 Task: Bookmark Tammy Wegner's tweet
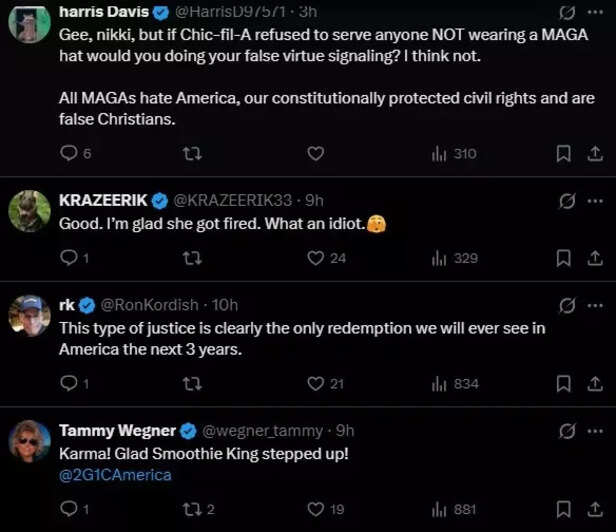564,509
